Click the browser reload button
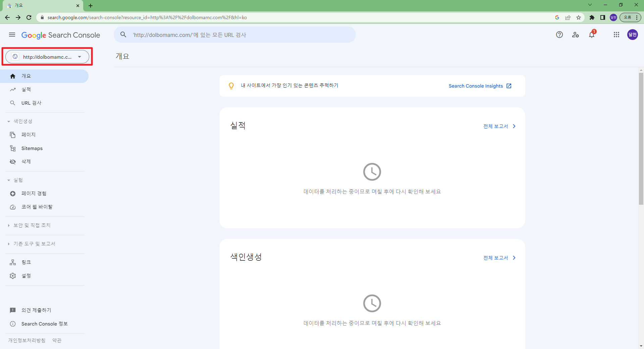Viewport: 644px width, 349px height. pyautogui.click(x=29, y=17)
